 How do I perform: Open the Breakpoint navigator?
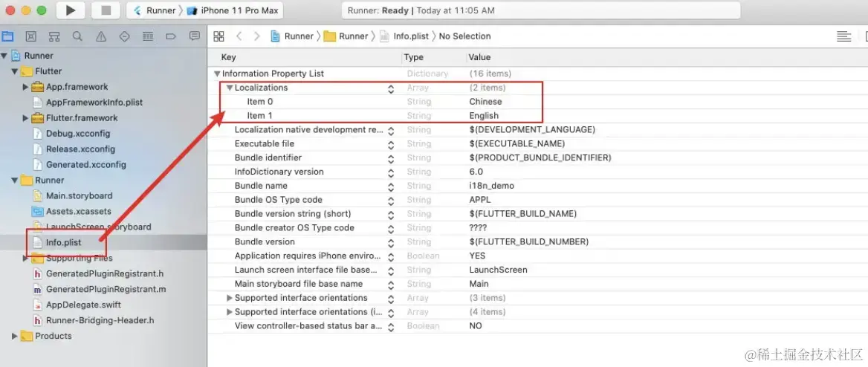coord(171,36)
